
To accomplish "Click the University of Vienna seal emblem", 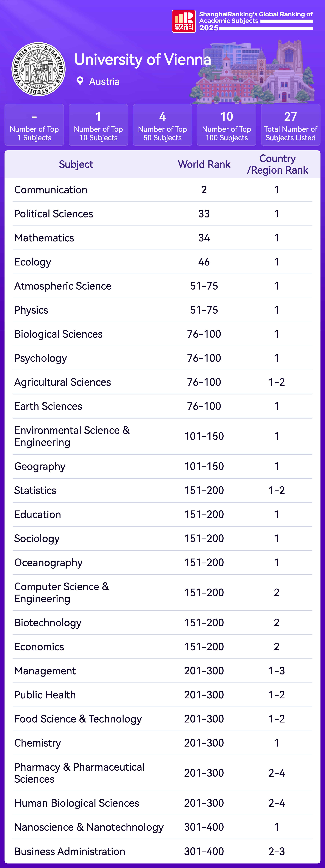I will (x=38, y=69).
